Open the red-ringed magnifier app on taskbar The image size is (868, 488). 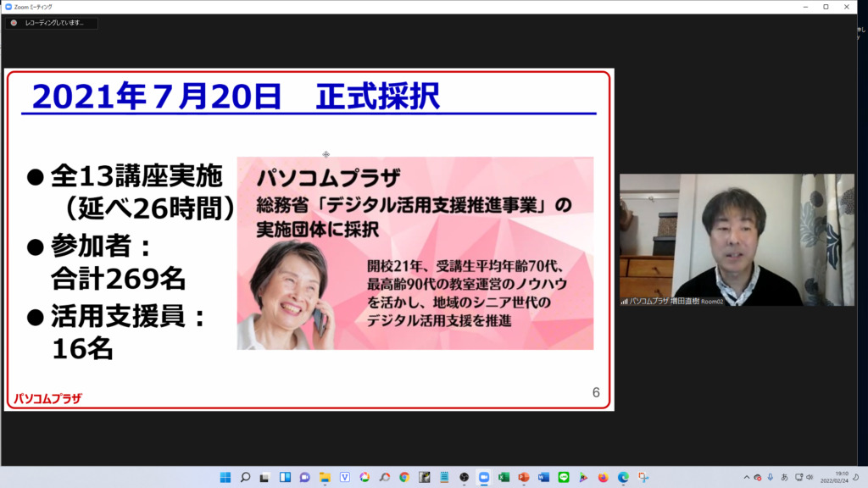point(385,478)
